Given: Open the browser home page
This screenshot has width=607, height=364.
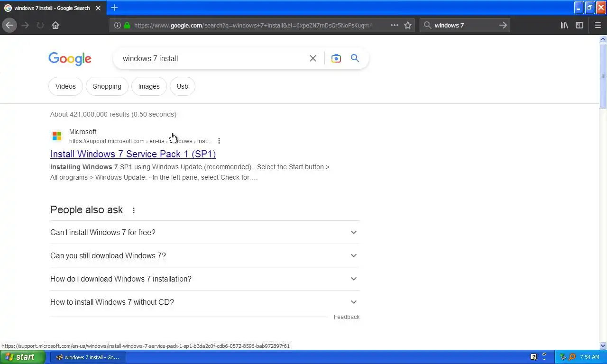Looking at the screenshot, I should click(55, 25).
